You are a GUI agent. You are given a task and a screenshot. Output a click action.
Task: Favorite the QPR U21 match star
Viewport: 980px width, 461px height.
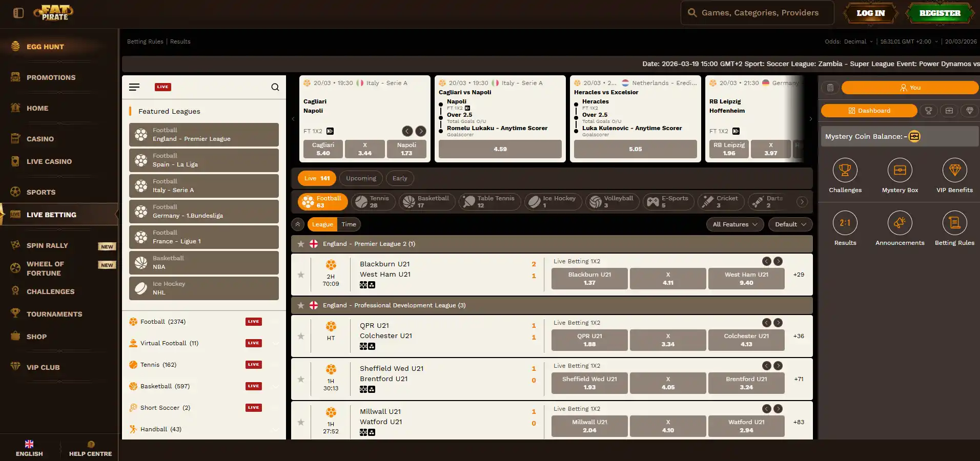pos(301,336)
